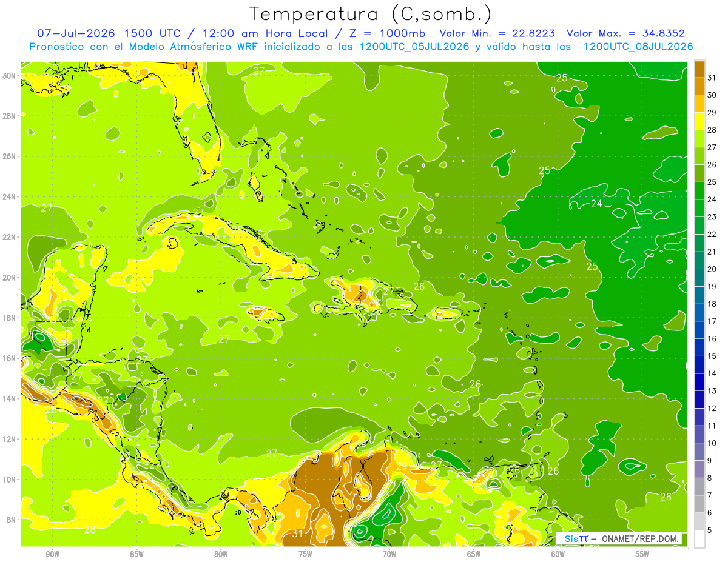
Task: Click the '90W' longitude axis label
Action: 52,554
